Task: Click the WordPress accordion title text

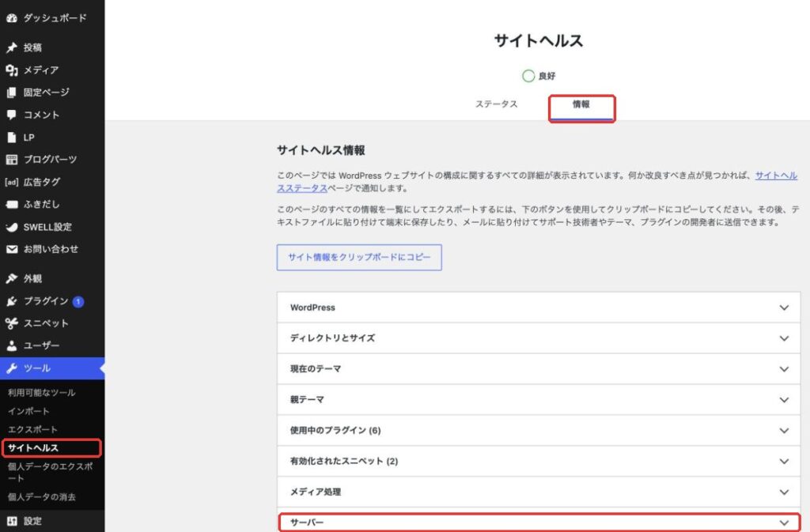Action: point(312,308)
